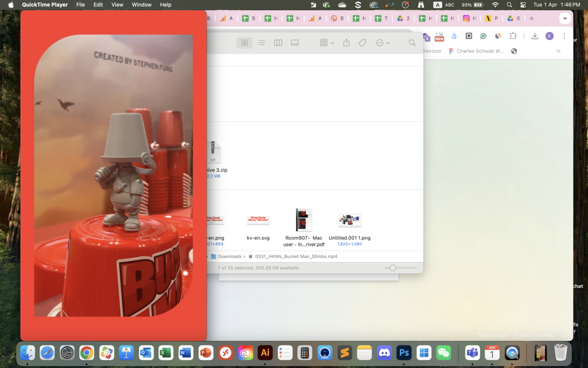Viewport: 588px width, 368px height.
Task: Click the Finder edit tags icon
Action: pos(363,43)
